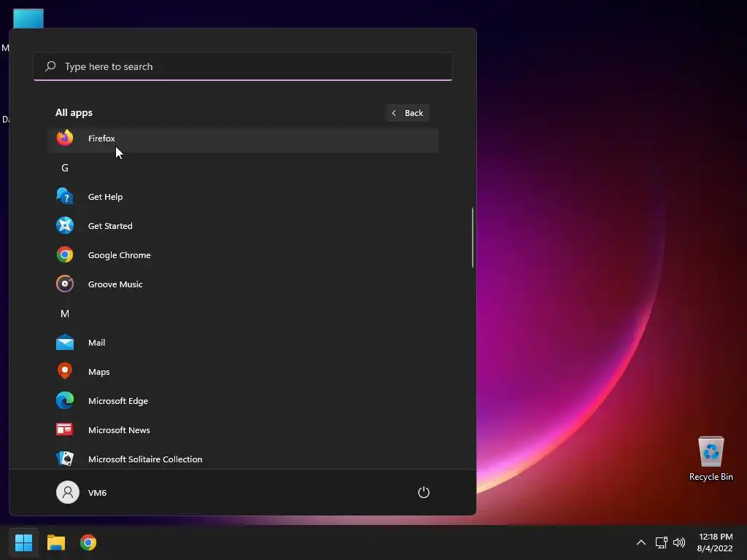The width and height of the screenshot is (747, 560).
Task: Jump to letter G section header
Action: click(x=65, y=168)
